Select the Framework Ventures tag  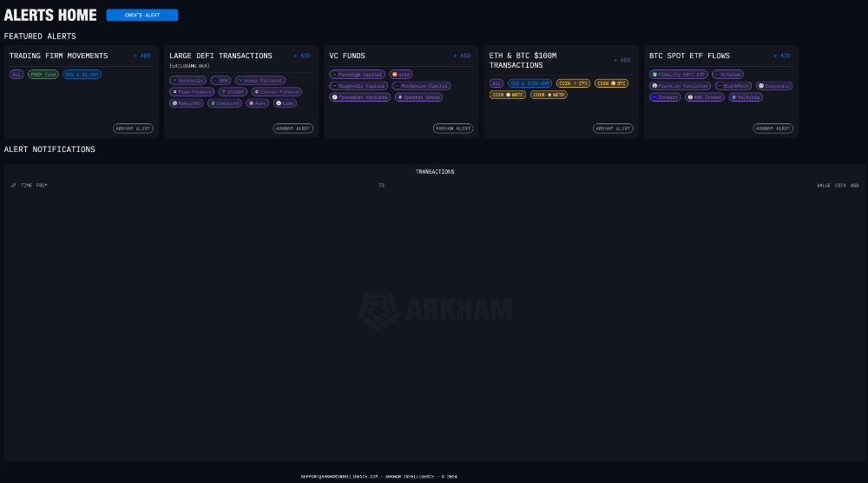click(359, 97)
